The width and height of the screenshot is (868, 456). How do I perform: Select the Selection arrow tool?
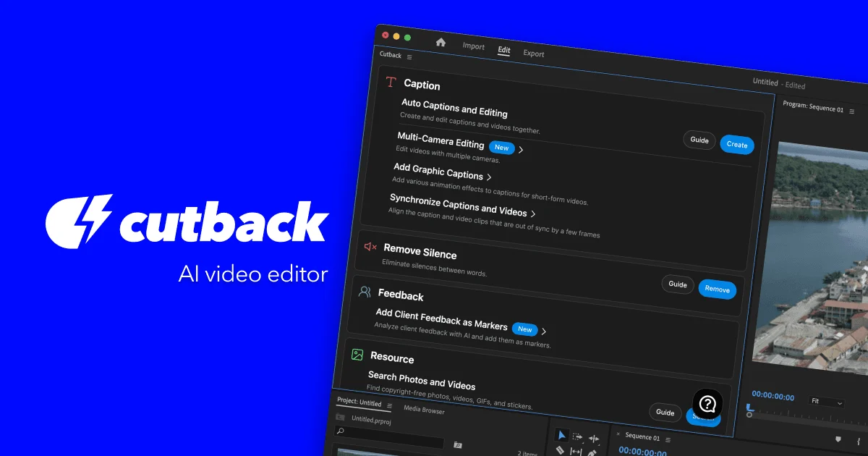(x=561, y=435)
